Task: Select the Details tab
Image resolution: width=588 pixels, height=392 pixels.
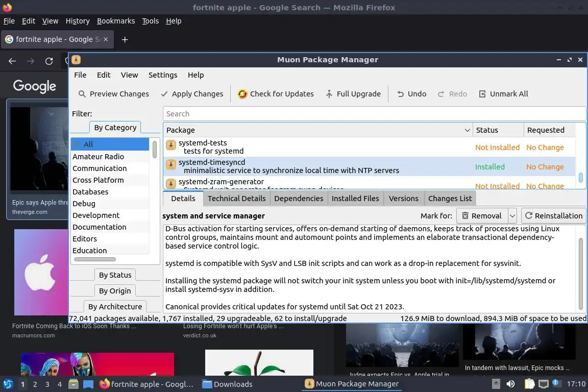Action: [183, 199]
